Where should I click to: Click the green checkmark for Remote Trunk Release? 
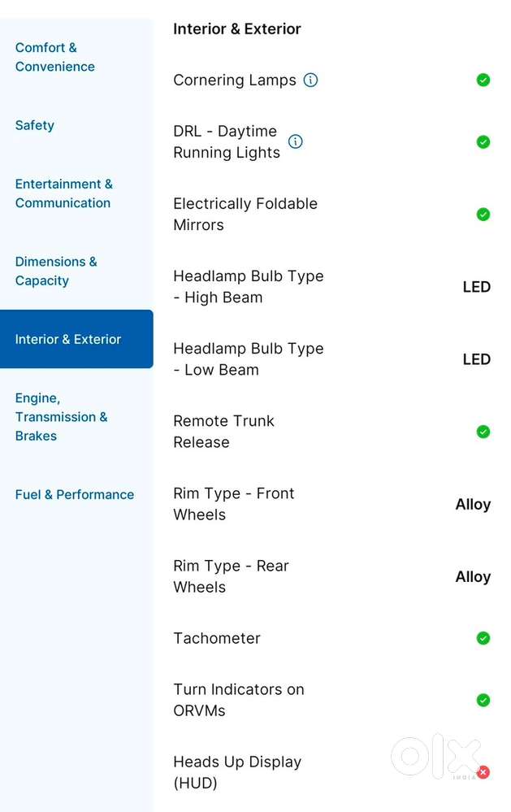click(483, 432)
